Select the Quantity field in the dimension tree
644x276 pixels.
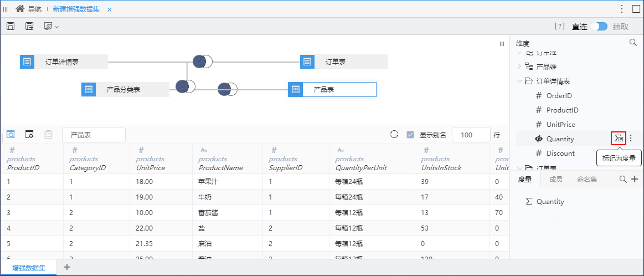click(560, 139)
